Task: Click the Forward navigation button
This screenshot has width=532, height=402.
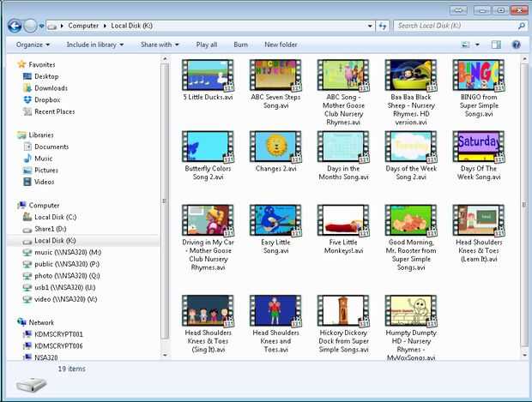Action: coord(30,26)
